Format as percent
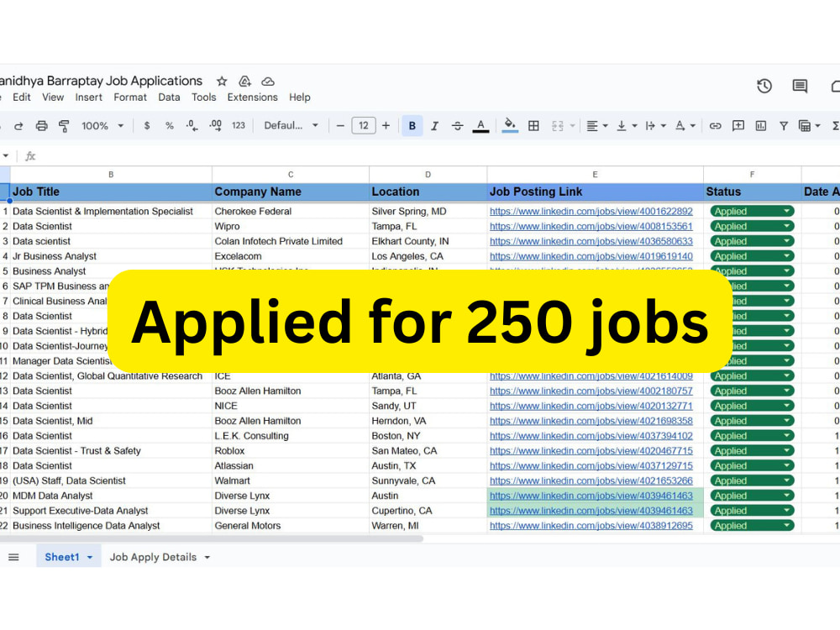The image size is (840, 630). pos(170,126)
